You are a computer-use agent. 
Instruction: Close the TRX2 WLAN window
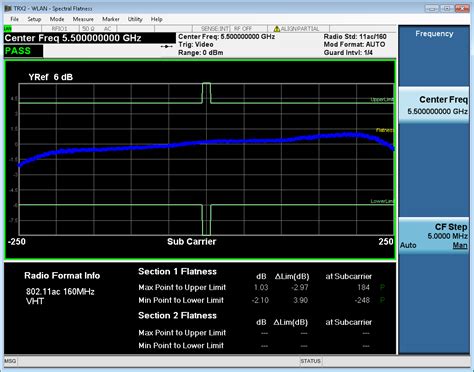[462, 9]
